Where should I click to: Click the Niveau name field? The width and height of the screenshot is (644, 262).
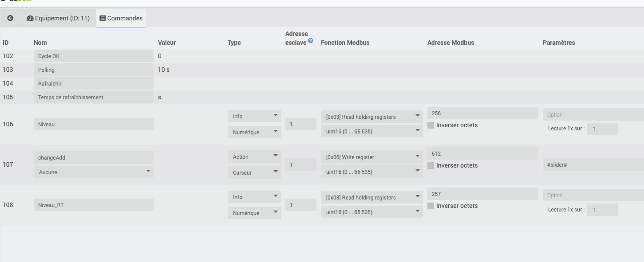point(93,124)
